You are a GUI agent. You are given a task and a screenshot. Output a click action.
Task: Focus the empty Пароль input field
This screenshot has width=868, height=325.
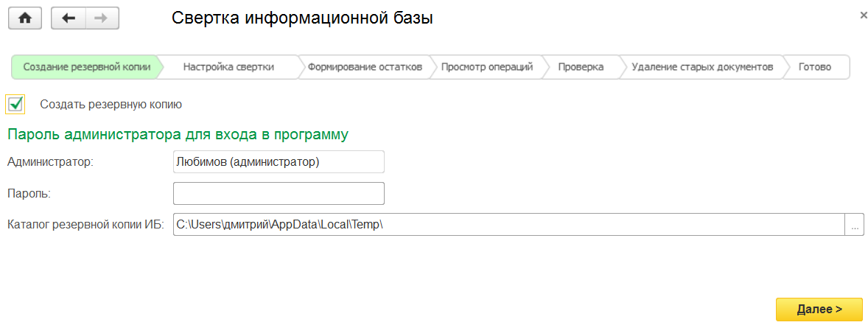279,193
